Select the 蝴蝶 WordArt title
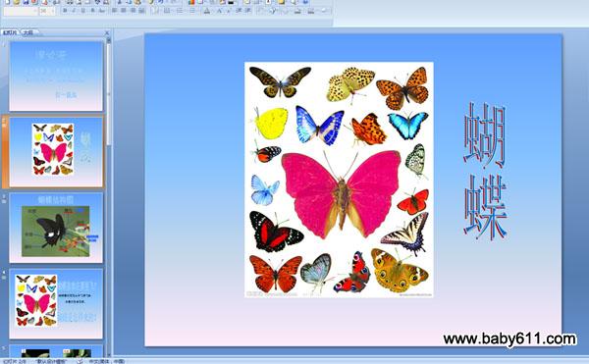This screenshot has height=364, width=589. point(485,171)
